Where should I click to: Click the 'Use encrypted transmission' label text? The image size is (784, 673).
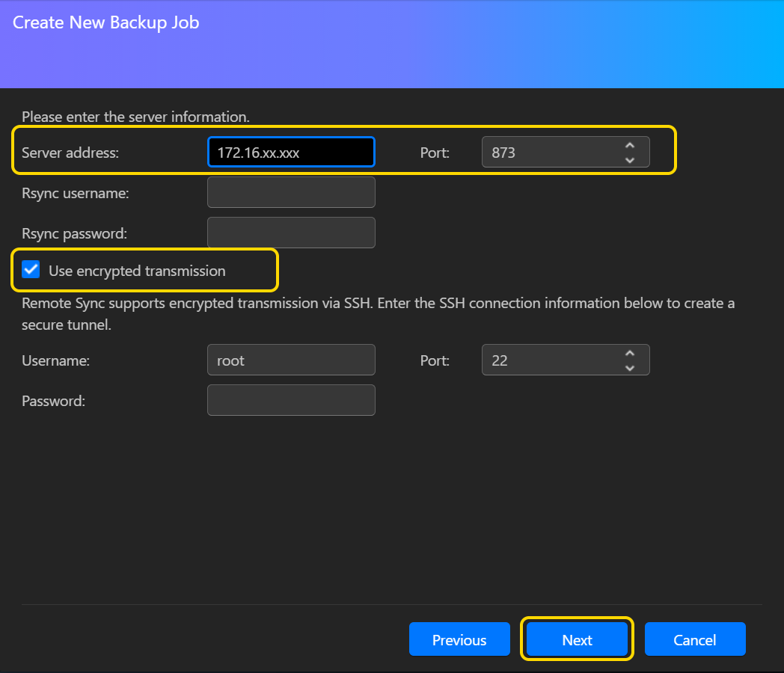click(x=137, y=271)
